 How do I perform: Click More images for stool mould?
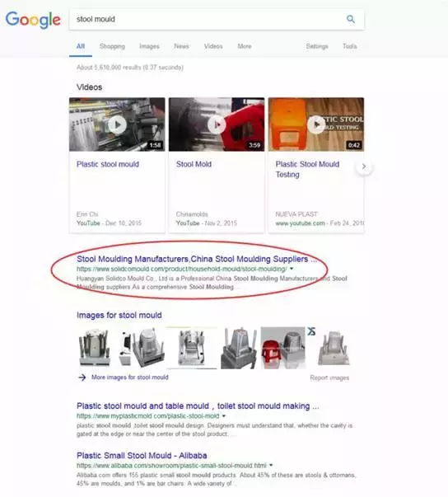pos(130,377)
